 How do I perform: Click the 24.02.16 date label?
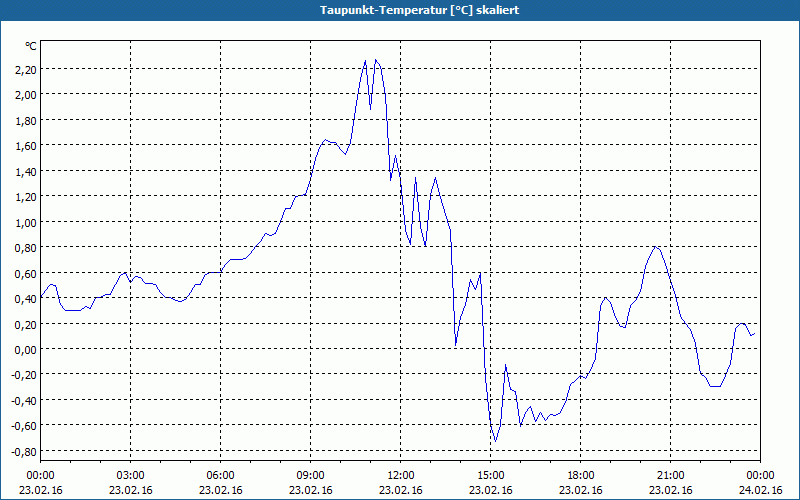click(760, 490)
